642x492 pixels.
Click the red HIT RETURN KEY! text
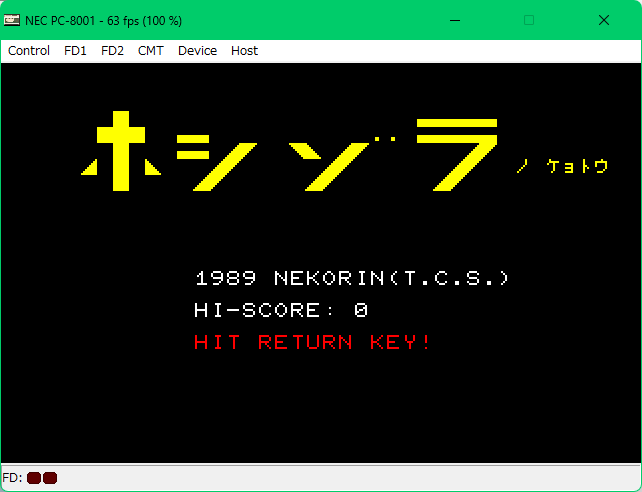click(313, 342)
